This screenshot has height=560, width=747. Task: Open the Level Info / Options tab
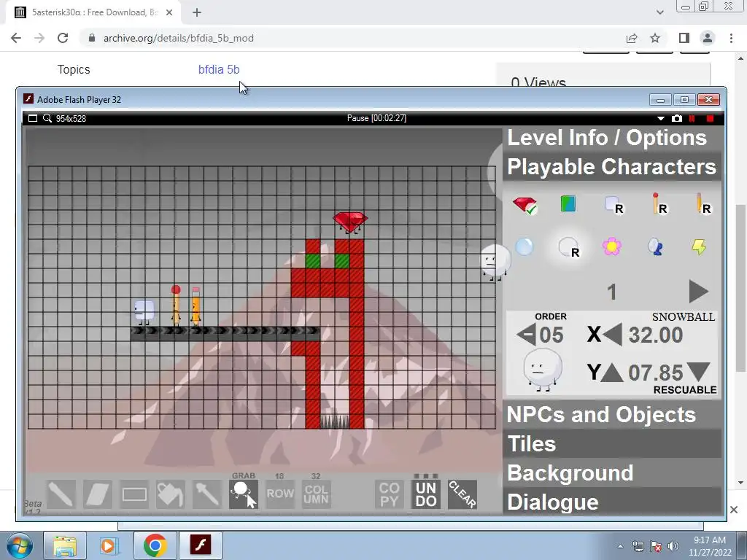(x=612, y=138)
